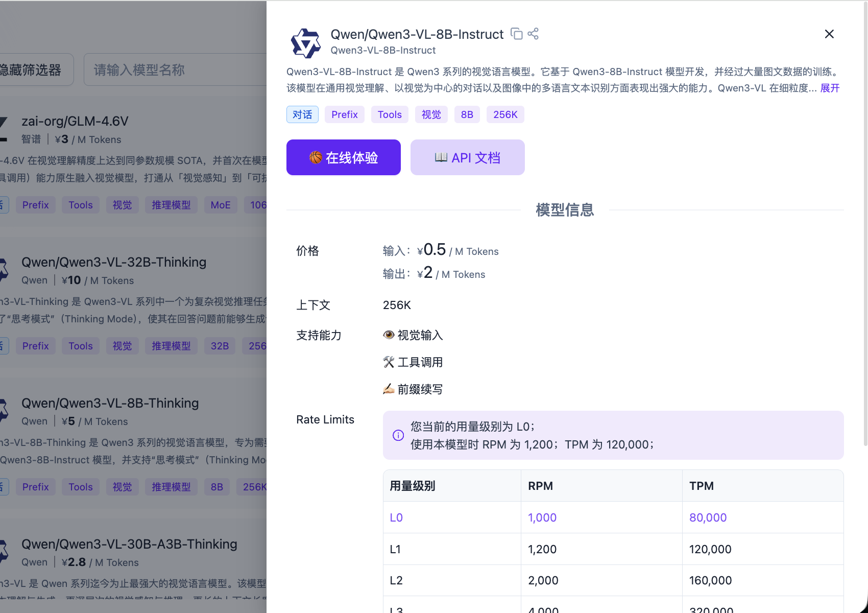Screen dimensions: 868x613
Task: Open the zai-org/GLM-4.6V model card
Action: point(75,121)
